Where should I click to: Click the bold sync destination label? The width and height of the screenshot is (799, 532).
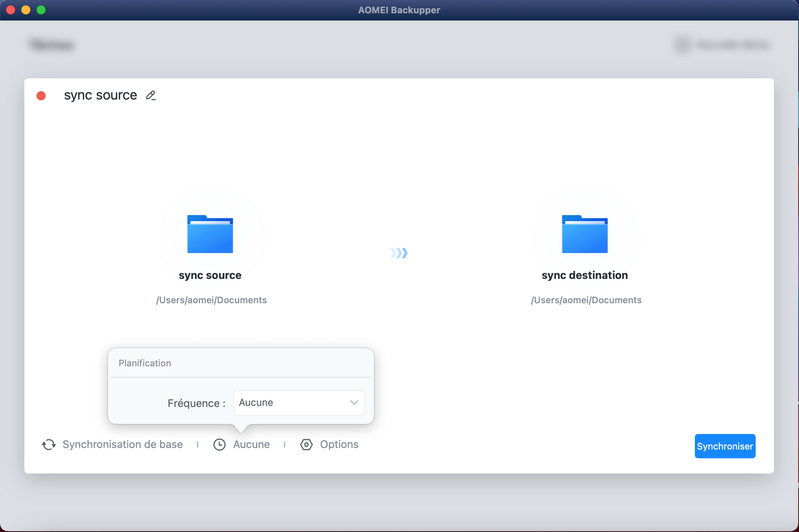[585, 275]
